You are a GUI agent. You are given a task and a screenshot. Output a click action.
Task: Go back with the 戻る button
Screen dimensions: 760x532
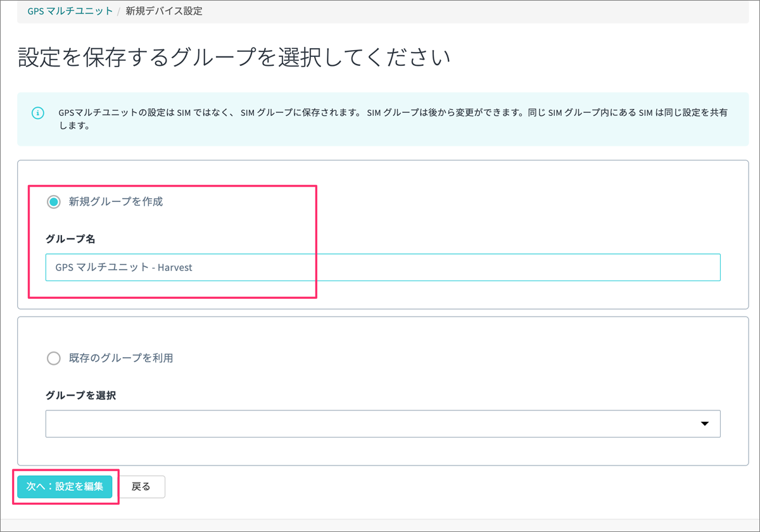click(141, 486)
